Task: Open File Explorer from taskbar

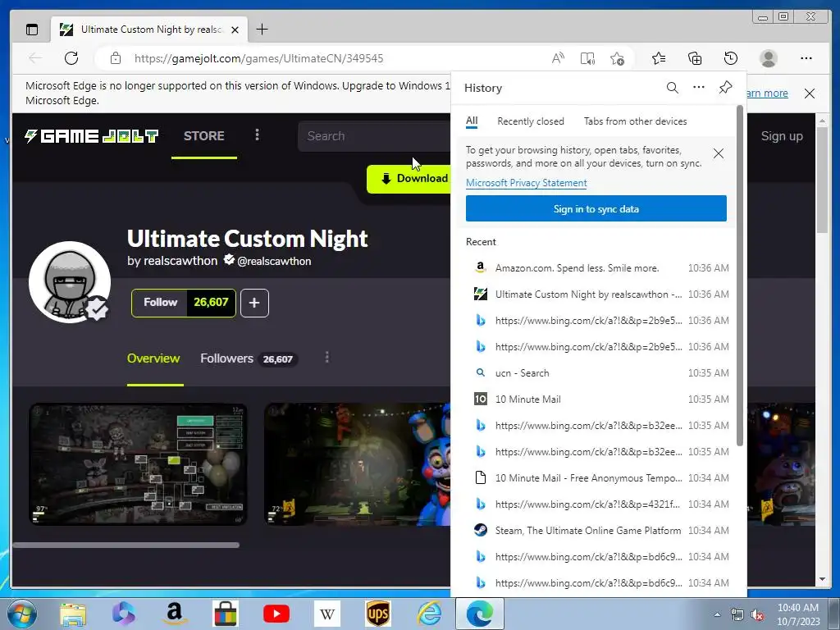Action: coord(73,614)
